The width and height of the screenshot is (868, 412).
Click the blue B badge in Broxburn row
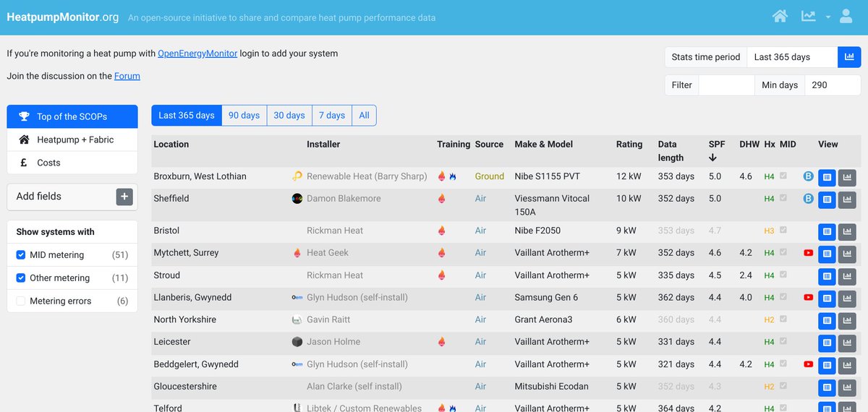coord(809,176)
